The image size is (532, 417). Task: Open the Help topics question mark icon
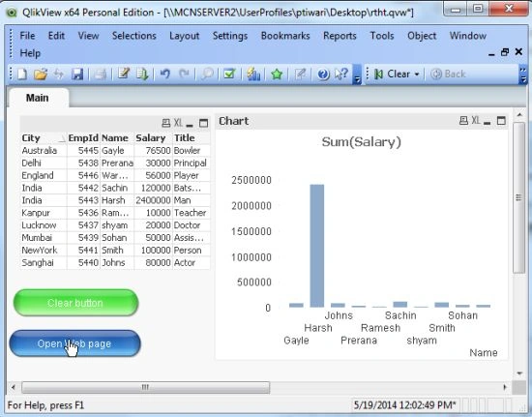tap(323, 74)
